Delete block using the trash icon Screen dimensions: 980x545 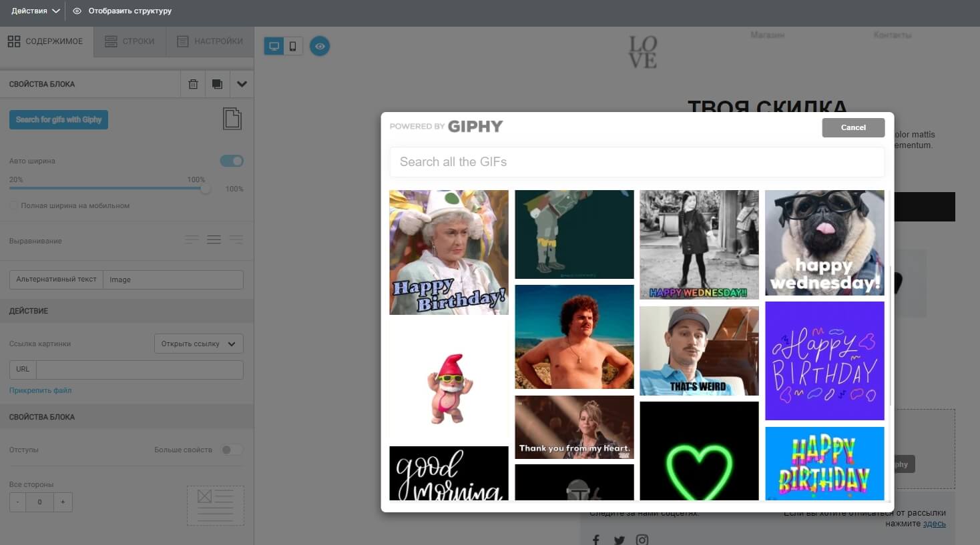[193, 84]
